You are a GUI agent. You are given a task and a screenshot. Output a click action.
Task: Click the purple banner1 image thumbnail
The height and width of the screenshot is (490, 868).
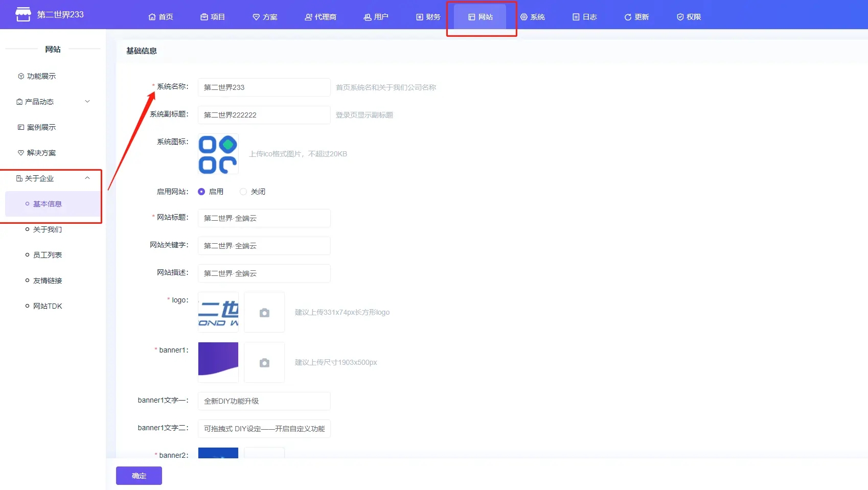coord(218,362)
